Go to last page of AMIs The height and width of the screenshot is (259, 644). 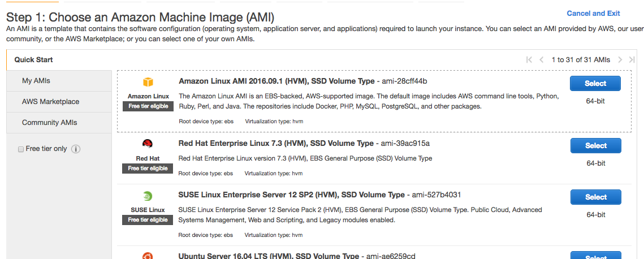coord(632,60)
